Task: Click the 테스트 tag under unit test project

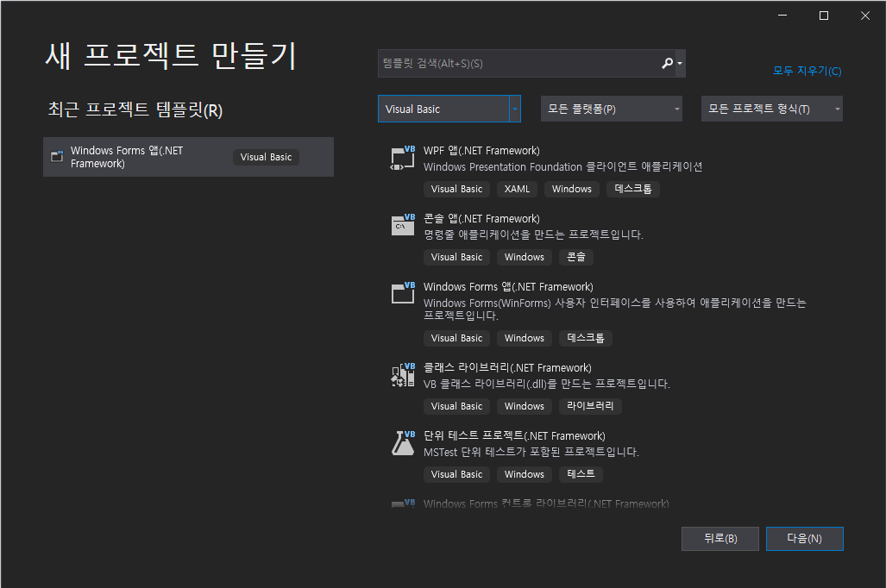Action: (x=581, y=474)
